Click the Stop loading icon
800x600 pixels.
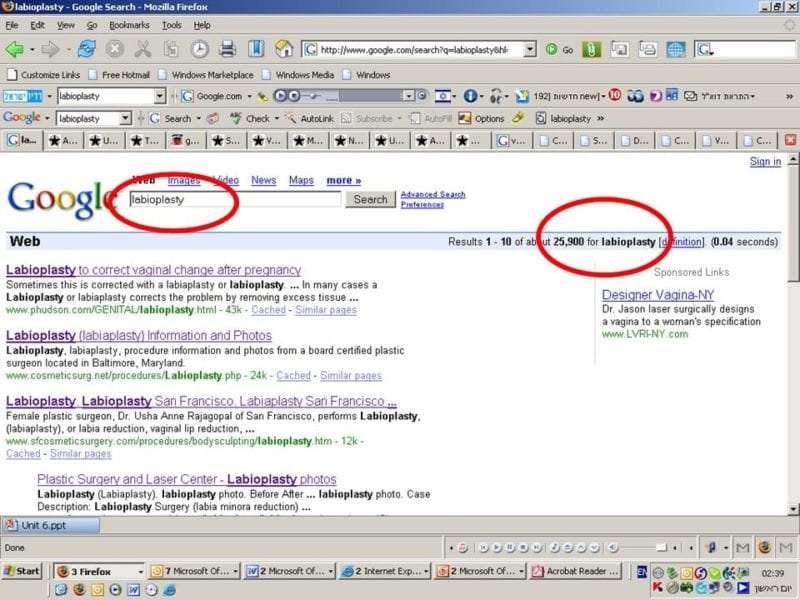115,49
